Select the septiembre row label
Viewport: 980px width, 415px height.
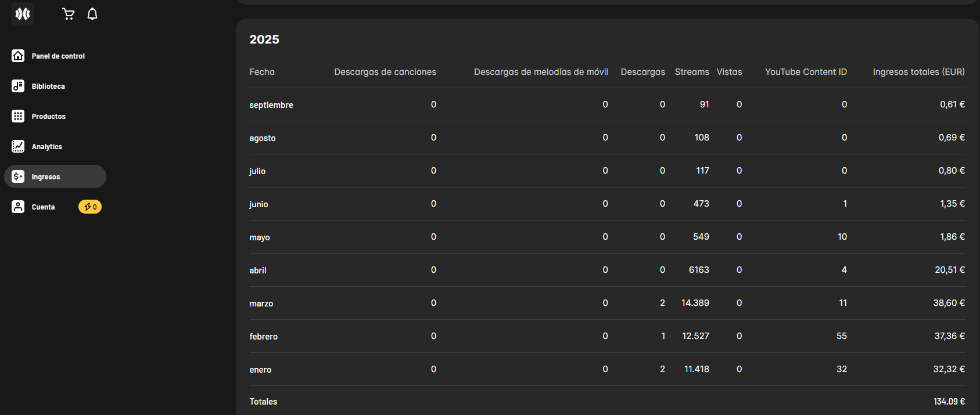[271, 105]
